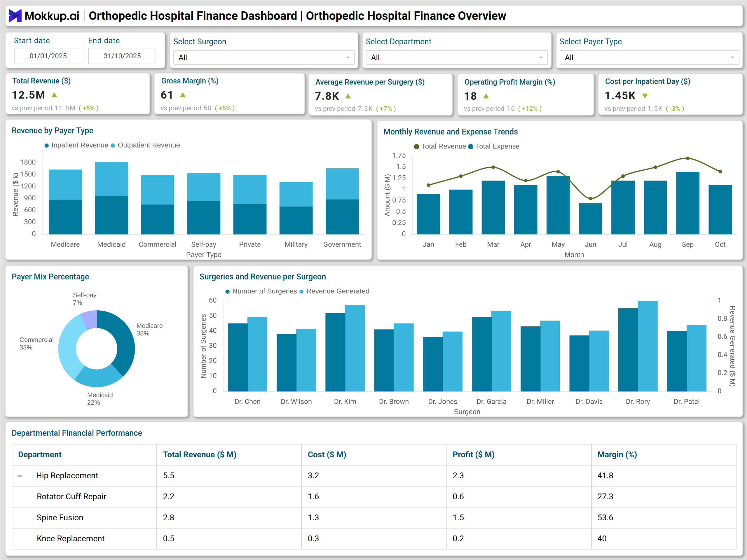Click the 1.45K cost value
Screen dimensions: 747x560
pos(620,96)
